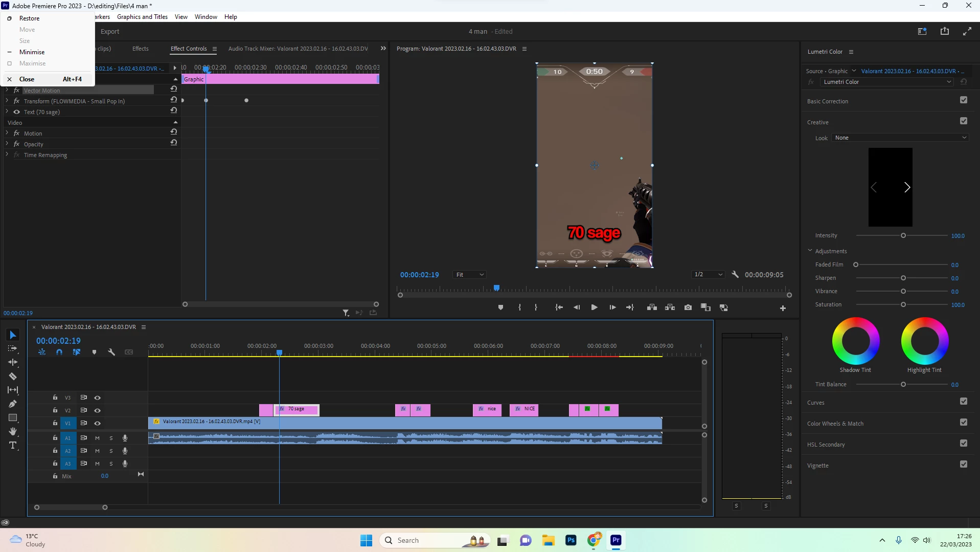This screenshot has height=552, width=980.
Task: Select the Pen tool
Action: click(13, 404)
